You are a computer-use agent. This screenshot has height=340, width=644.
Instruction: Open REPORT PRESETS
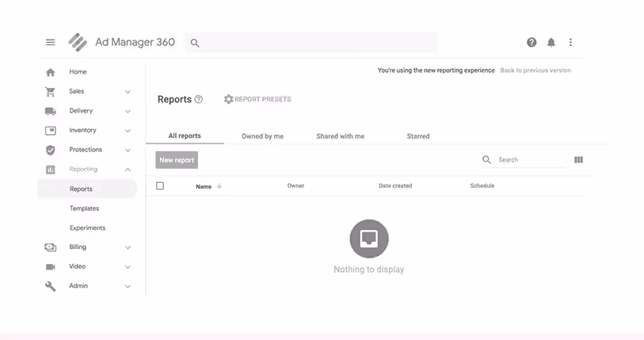point(257,99)
